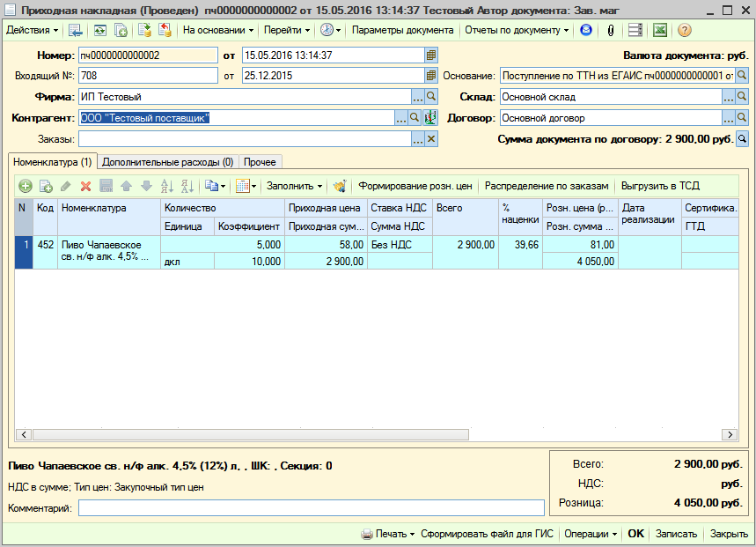Open the Прочее tab
Screen dimensions: 756x547
(x=261, y=162)
